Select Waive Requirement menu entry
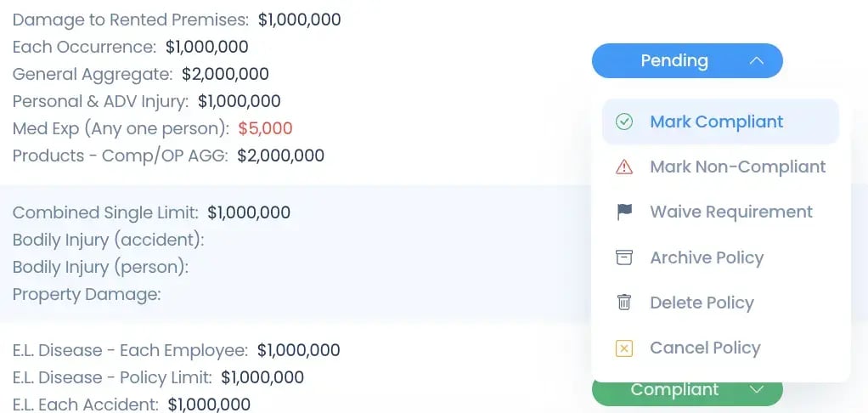 (x=731, y=212)
